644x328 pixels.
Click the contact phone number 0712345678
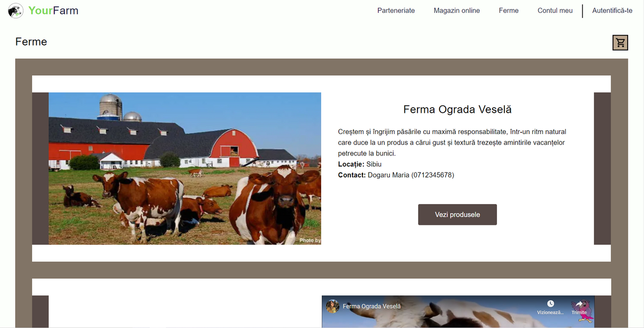tap(433, 175)
